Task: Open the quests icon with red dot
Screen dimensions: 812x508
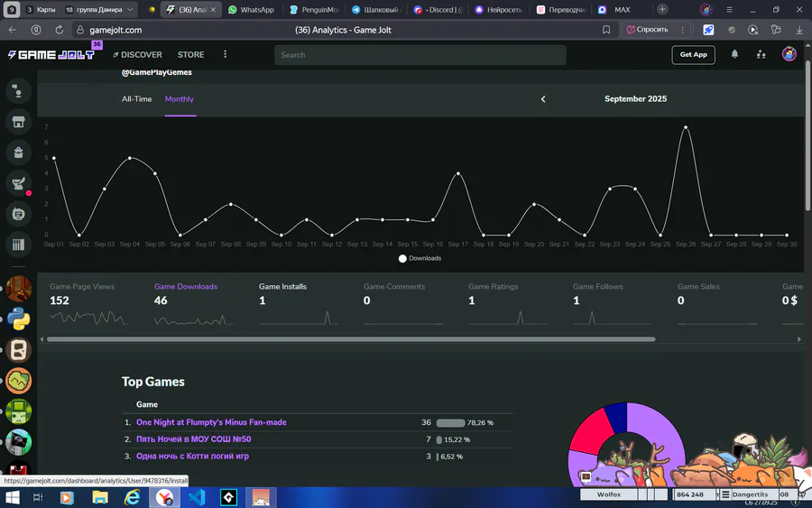Action: pos(18,183)
